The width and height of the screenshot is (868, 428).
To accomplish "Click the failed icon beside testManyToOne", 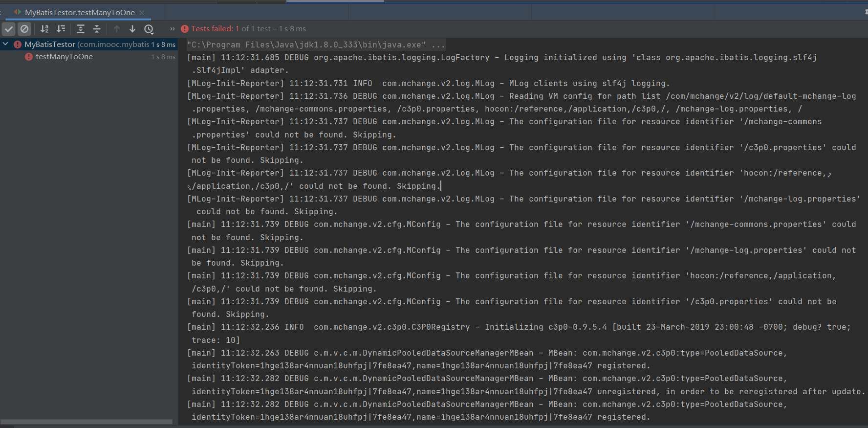I will (29, 57).
